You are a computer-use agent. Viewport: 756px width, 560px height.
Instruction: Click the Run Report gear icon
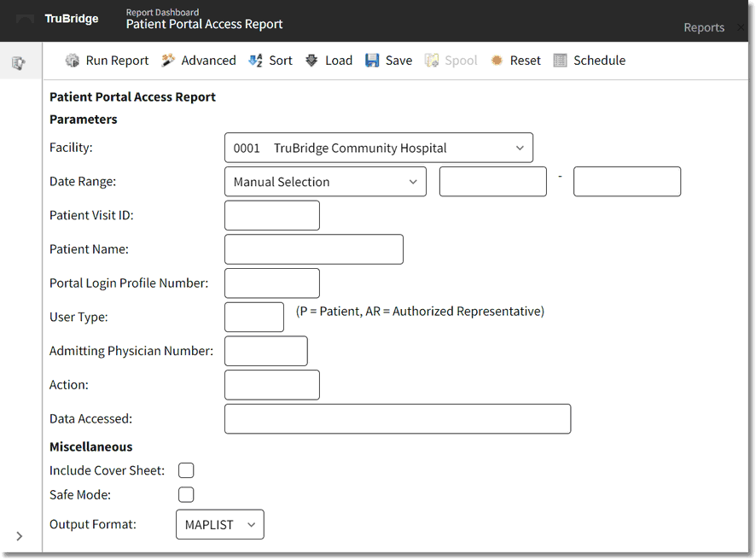pos(73,61)
